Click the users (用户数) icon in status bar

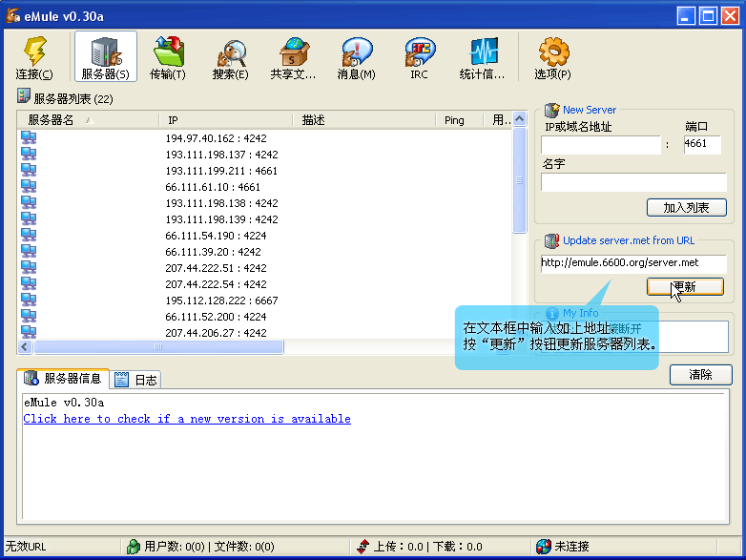click(134, 547)
